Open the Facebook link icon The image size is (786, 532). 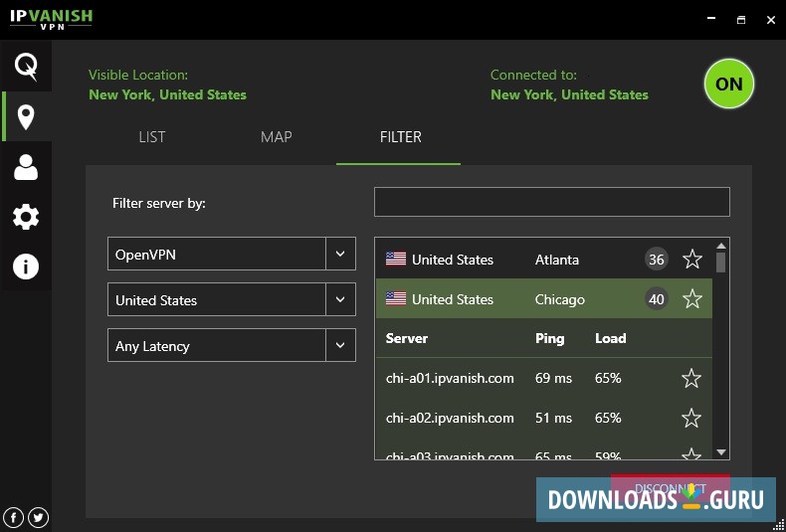14,517
